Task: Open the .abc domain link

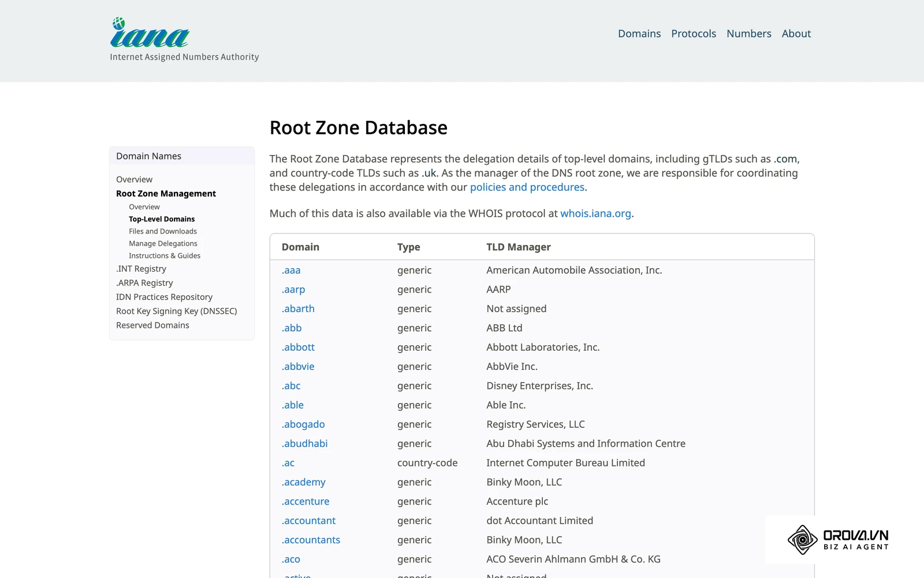Action: click(x=291, y=386)
